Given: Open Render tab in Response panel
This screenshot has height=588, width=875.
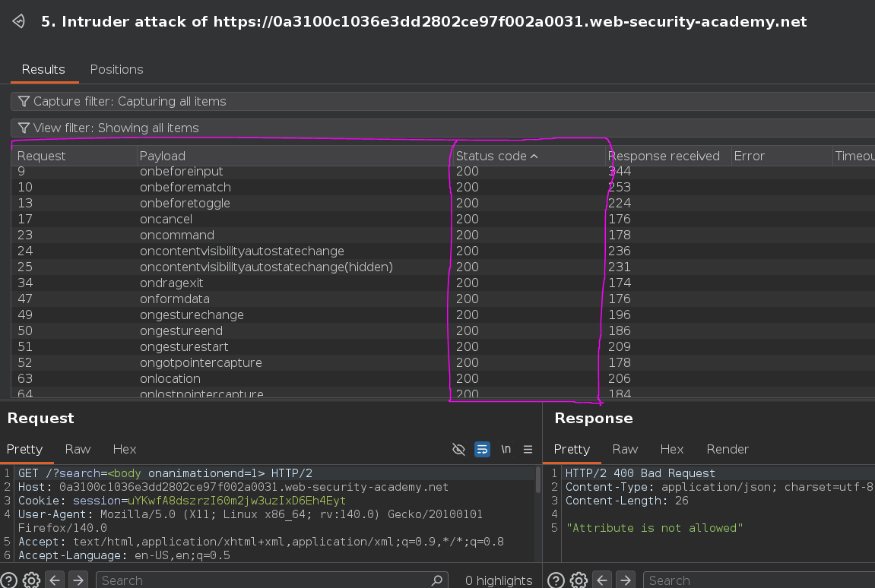Looking at the screenshot, I should coord(728,449).
